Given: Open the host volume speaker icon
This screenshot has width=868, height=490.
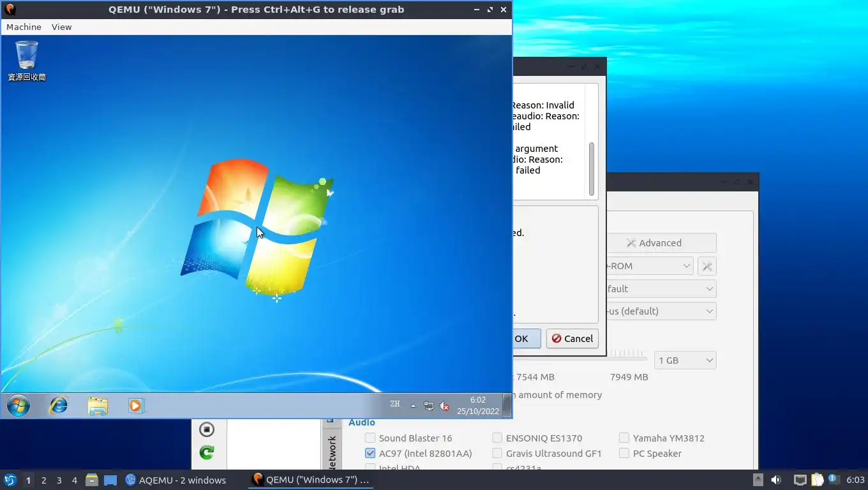Looking at the screenshot, I should tap(776, 480).
